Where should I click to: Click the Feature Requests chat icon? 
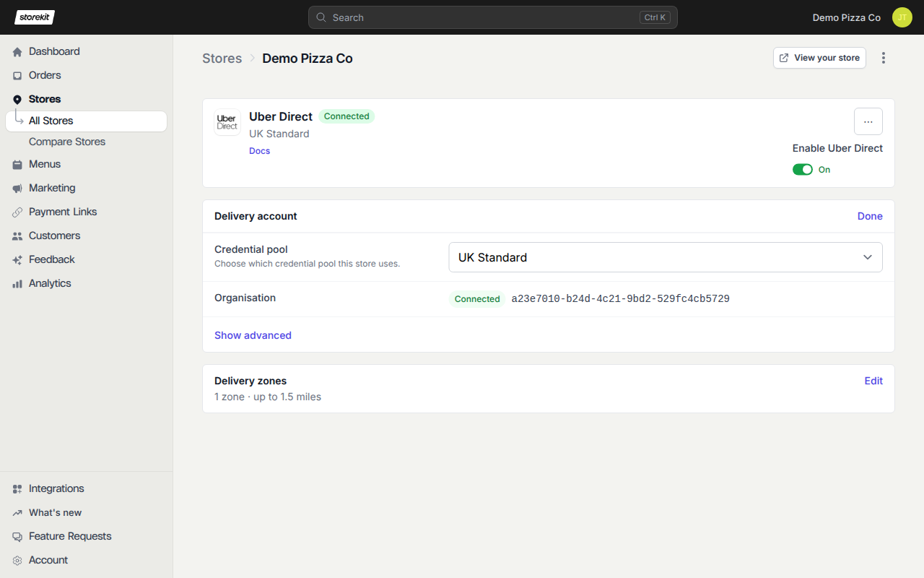[x=17, y=537]
